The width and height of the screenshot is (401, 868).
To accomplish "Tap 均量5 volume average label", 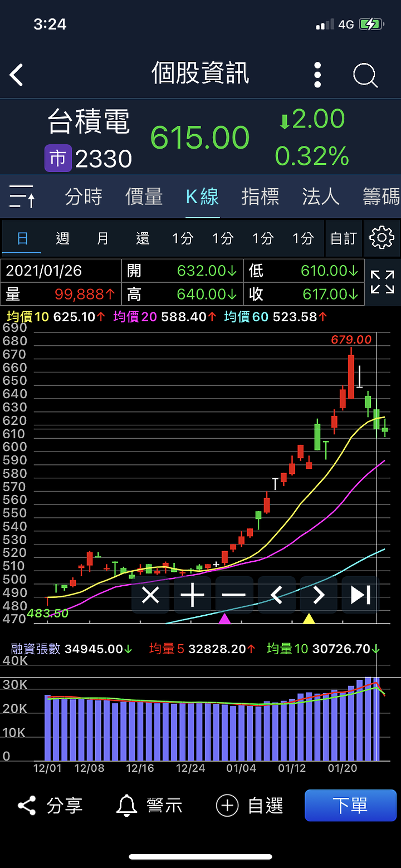I will click(x=167, y=649).
